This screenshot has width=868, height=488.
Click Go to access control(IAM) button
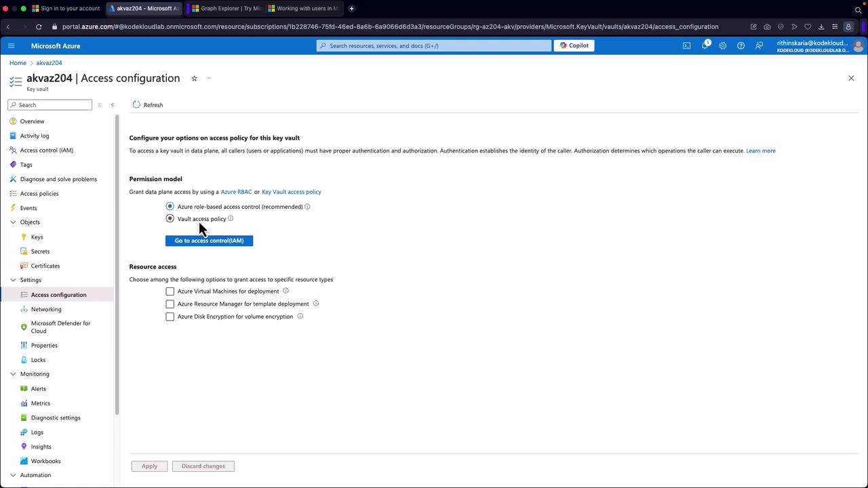[x=209, y=241]
